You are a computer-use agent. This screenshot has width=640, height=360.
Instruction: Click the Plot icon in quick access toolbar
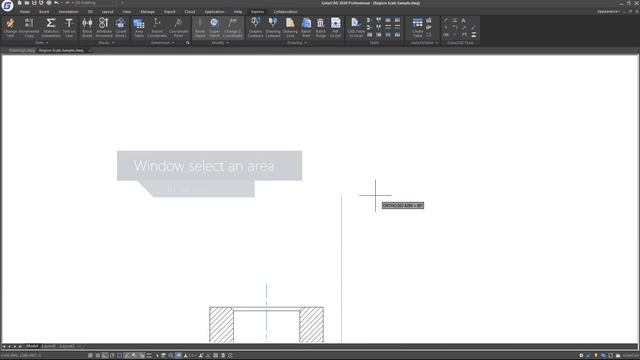49,3
